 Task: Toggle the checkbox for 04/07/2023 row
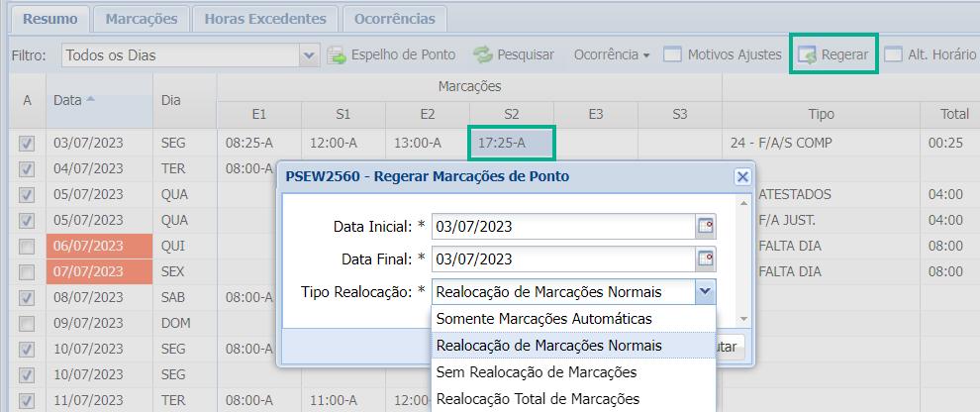27,168
